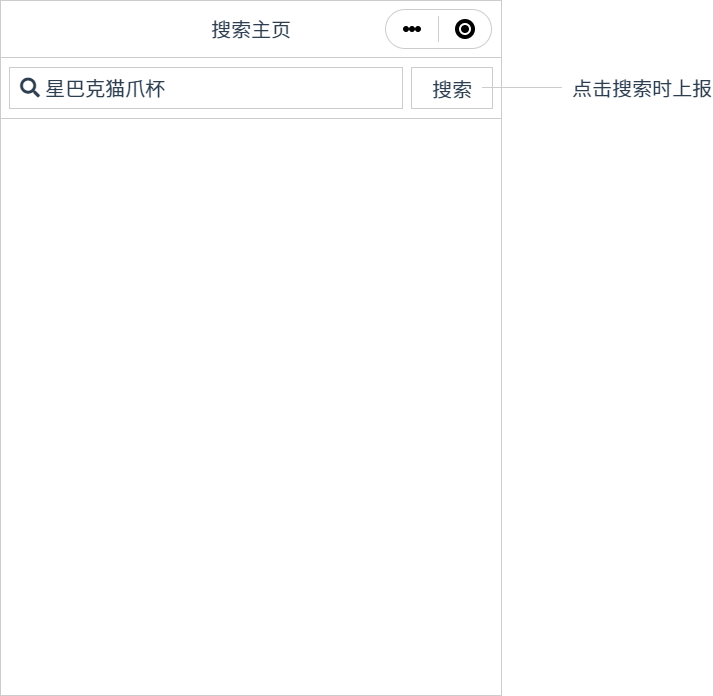Click the magnifying glass icon in search box
The width and height of the screenshot is (713, 696).
coord(30,88)
